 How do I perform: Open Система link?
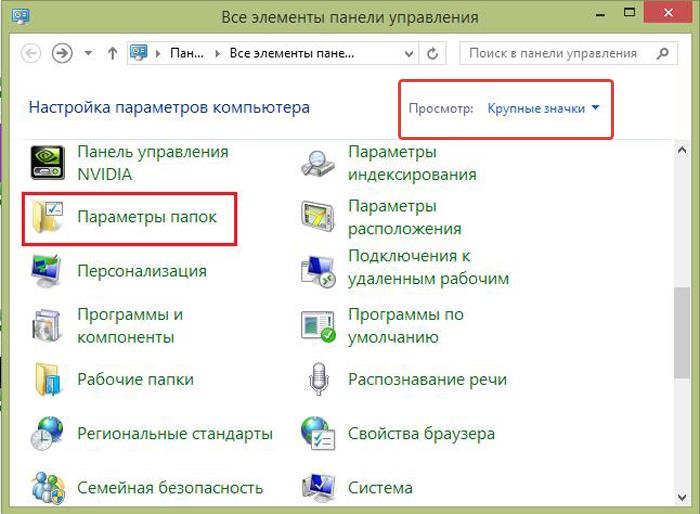point(380,488)
